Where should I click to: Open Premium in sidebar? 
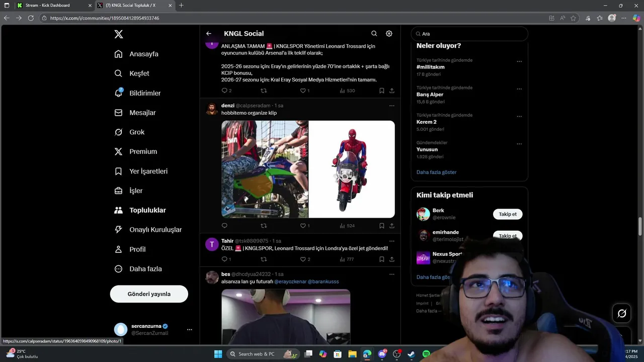[136, 151]
